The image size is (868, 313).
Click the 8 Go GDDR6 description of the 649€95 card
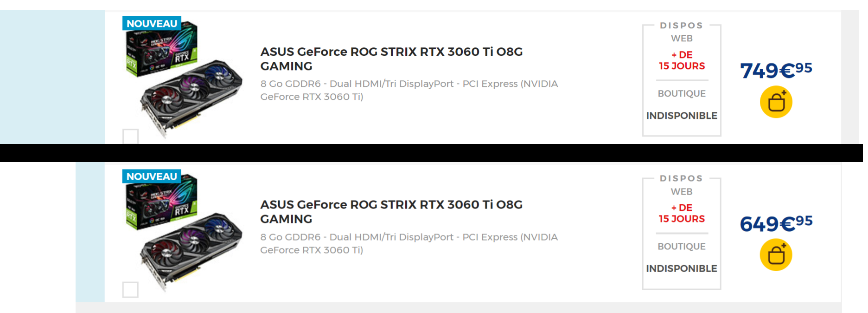pyautogui.click(x=408, y=243)
